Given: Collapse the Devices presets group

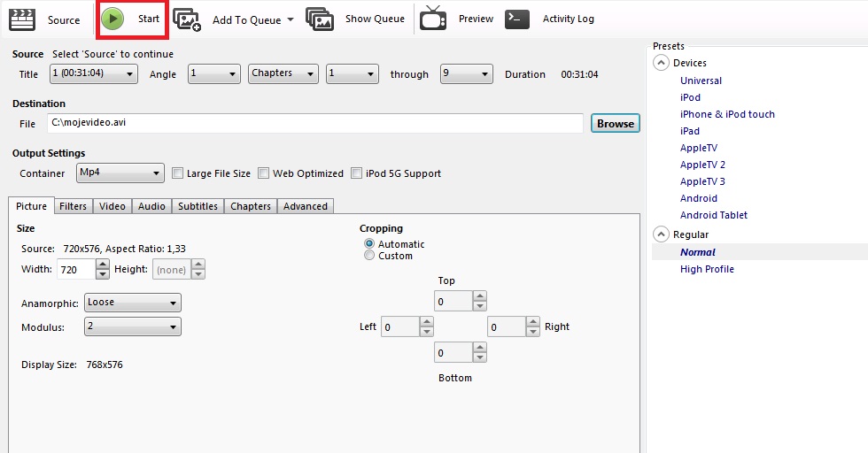Looking at the screenshot, I should [x=661, y=63].
